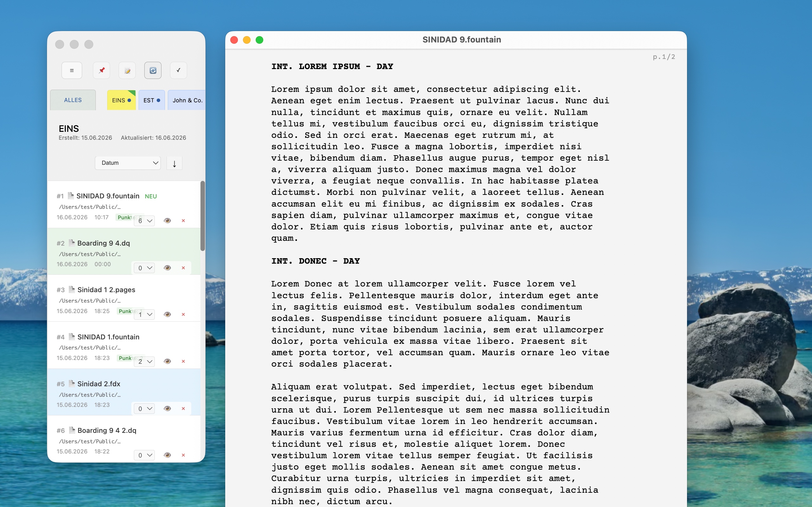812x507 pixels.
Task: Toggle eye icon for SINIDAD 1.fountain
Action: click(167, 362)
